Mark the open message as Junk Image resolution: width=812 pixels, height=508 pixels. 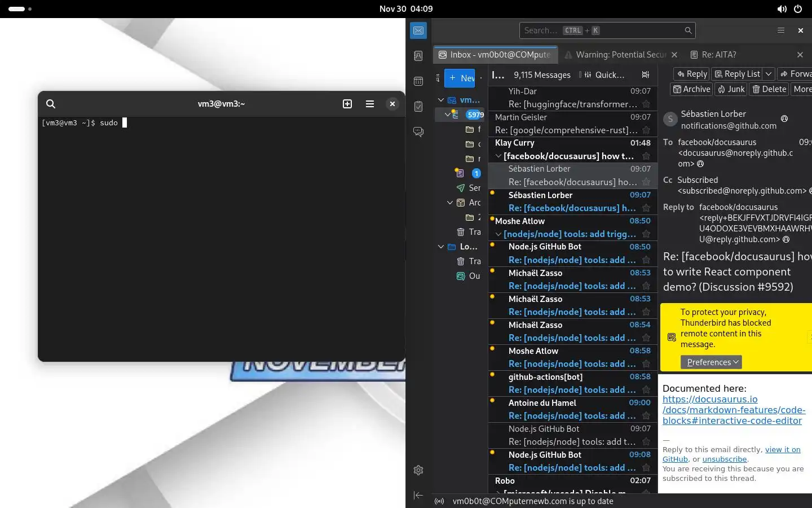coord(731,89)
